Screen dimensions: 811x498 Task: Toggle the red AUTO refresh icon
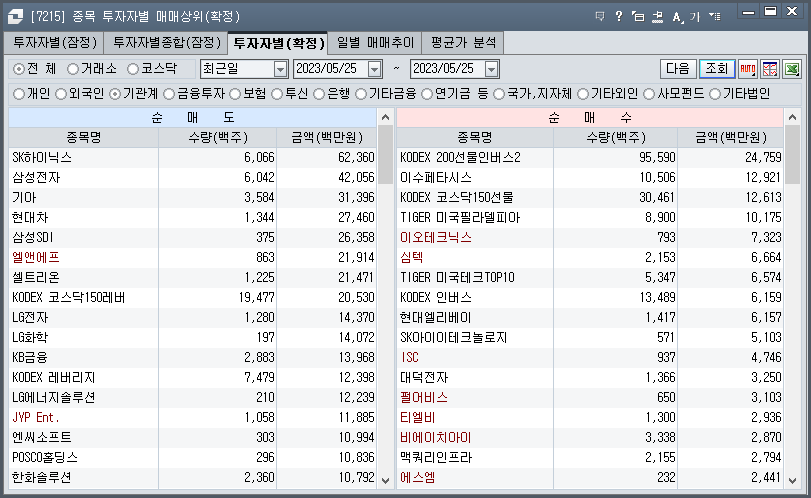(748, 69)
